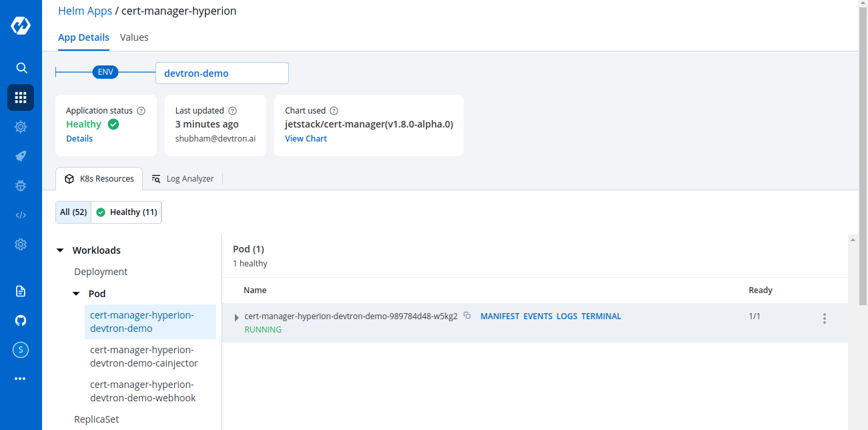Image resolution: width=868 pixels, height=430 pixels.
Task: Open the pod MANIFEST
Action: (x=500, y=316)
